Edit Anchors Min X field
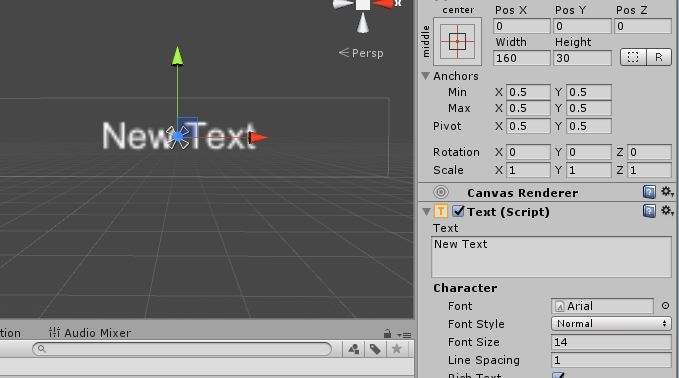Image resolution: width=679 pixels, height=378 pixels. point(528,92)
